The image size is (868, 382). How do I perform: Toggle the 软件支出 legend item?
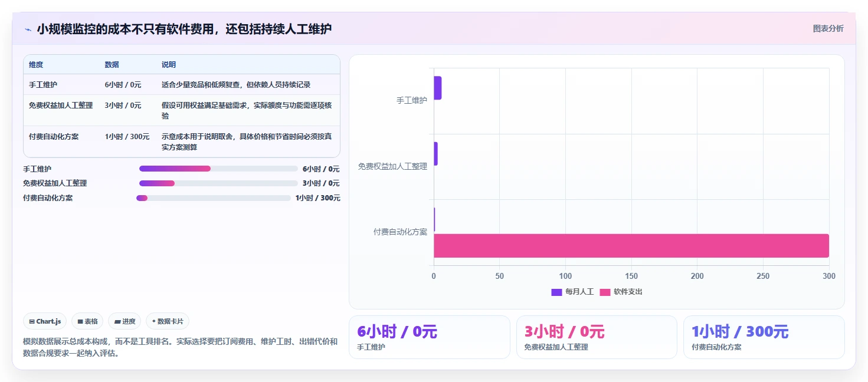[621, 292]
